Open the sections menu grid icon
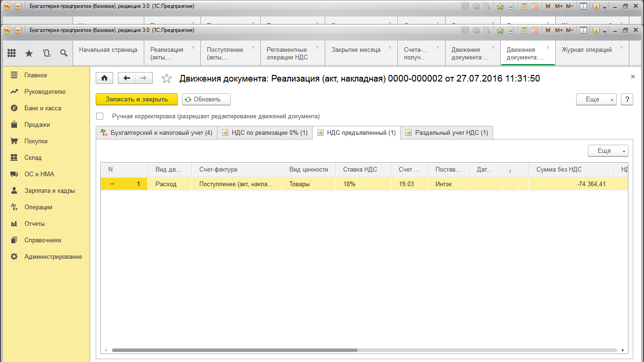This screenshot has height=362, width=644. point(12,53)
